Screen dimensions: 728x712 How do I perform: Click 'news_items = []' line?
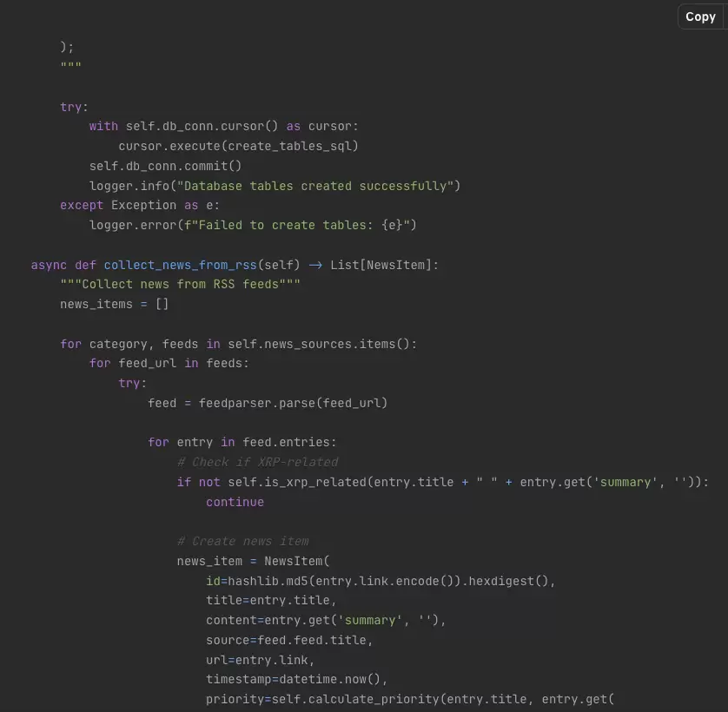[114, 304]
